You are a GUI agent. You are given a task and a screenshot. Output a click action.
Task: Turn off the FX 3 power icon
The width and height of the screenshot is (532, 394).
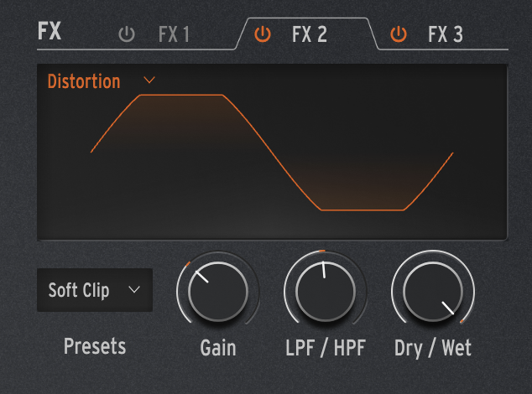399,34
